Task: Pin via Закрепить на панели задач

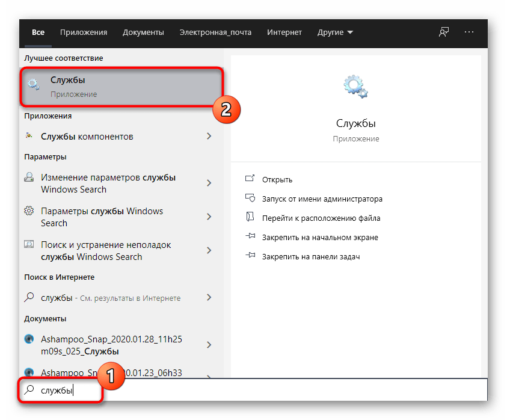Action: (x=311, y=256)
